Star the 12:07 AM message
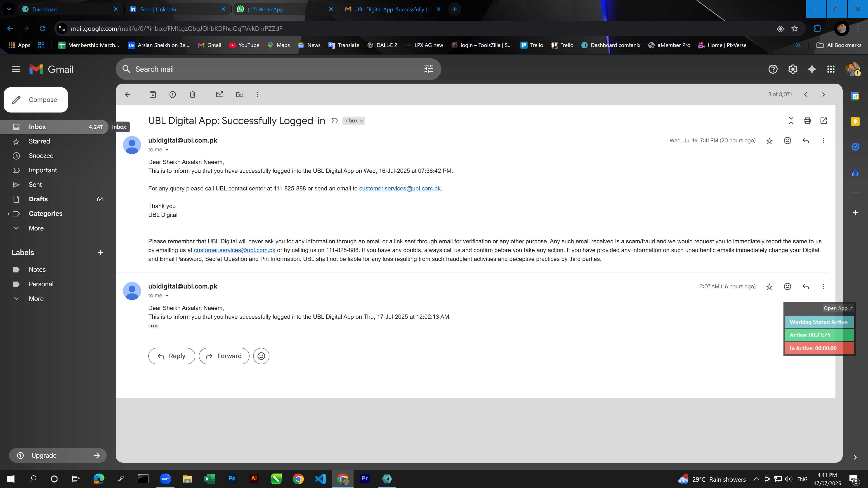Viewport: 868px width, 488px height. 769,287
